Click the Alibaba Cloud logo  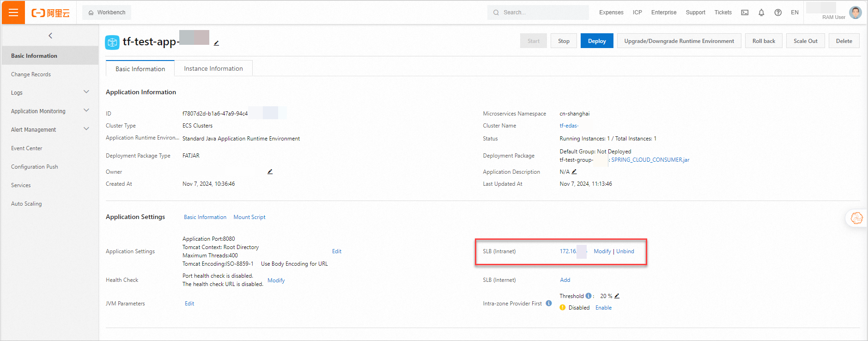click(51, 13)
